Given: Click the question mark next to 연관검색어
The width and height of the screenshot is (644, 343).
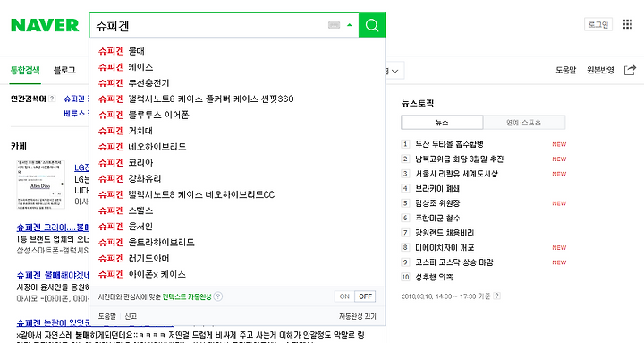Looking at the screenshot, I should (52, 99).
